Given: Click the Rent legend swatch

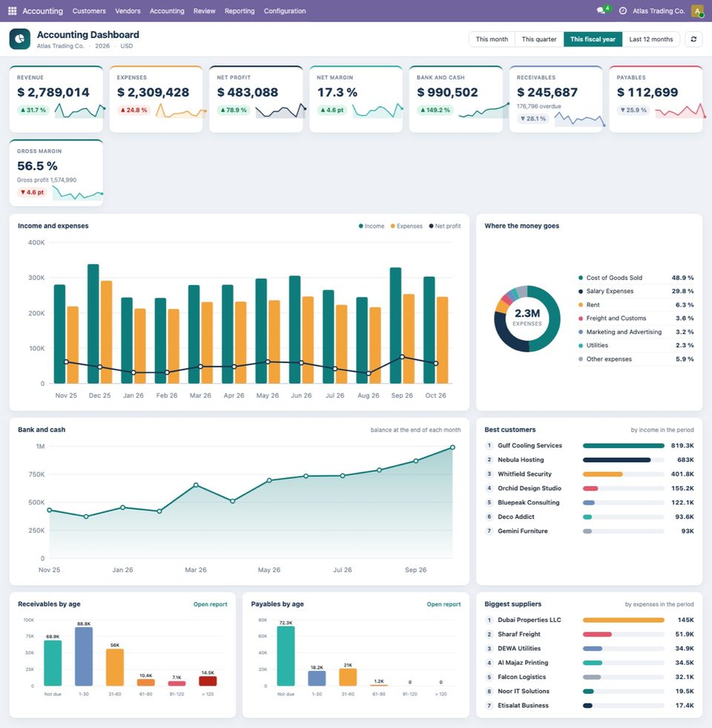Looking at the screenshot, I should (x=581, y=305).
